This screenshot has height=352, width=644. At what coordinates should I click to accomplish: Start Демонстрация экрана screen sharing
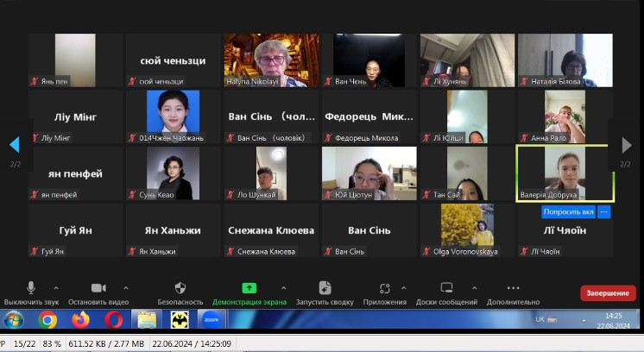point(249,293)
